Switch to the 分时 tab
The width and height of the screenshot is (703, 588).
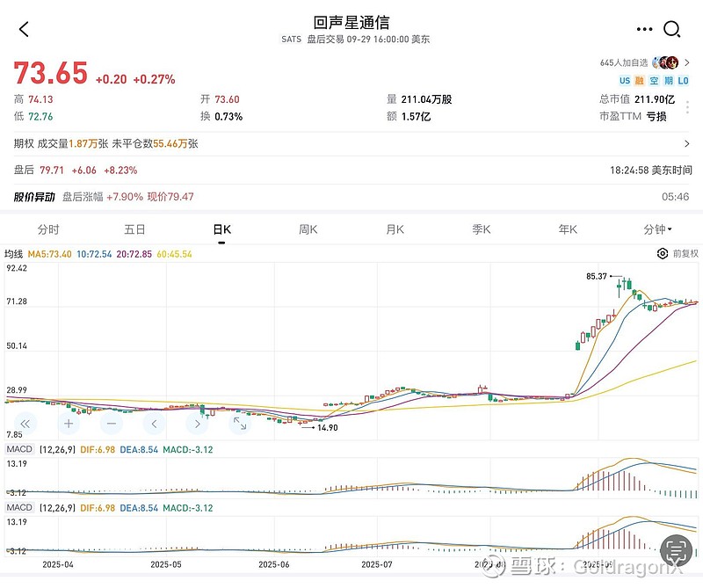pos(48,229)
